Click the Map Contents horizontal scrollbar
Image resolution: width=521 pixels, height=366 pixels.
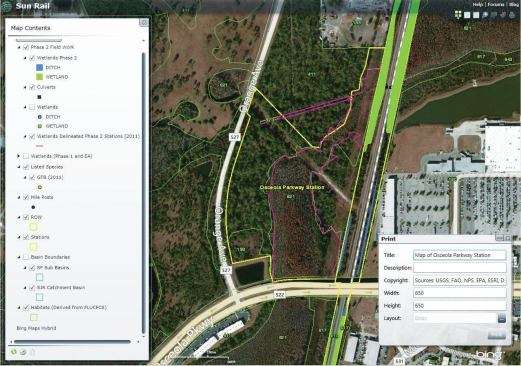tap(72, 342)
